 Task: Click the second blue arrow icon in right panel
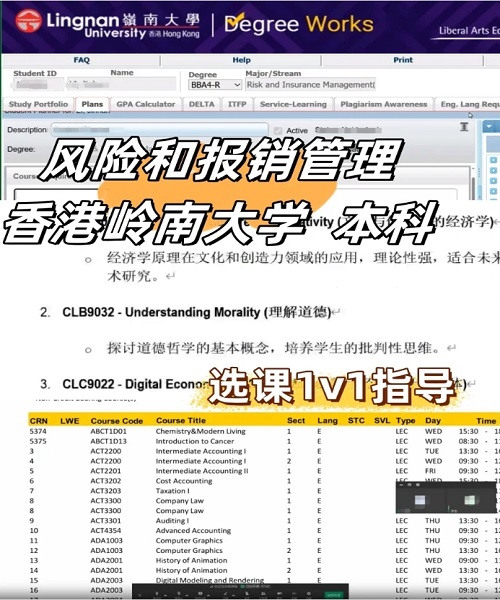tap(493, 171)
